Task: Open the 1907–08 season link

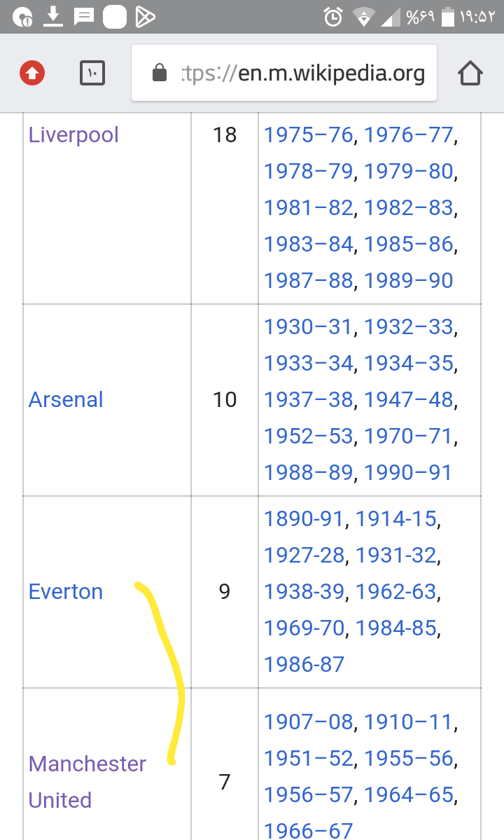Action: tap(309, 722)
